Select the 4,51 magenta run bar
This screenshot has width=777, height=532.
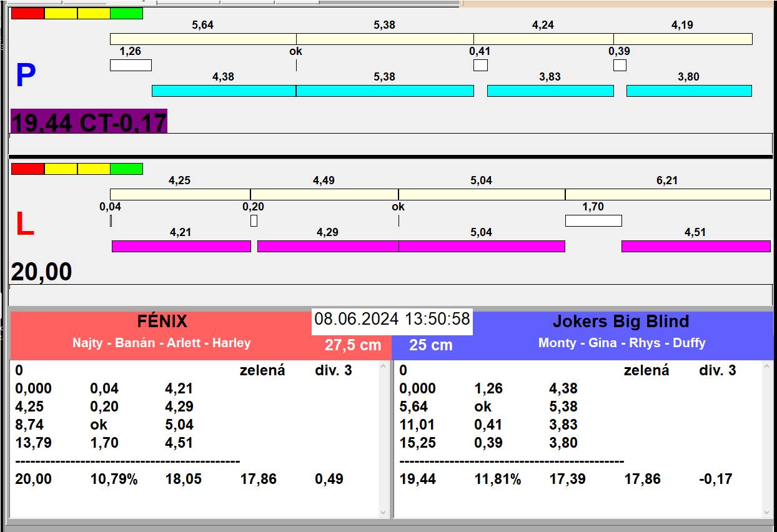[695, 247]
